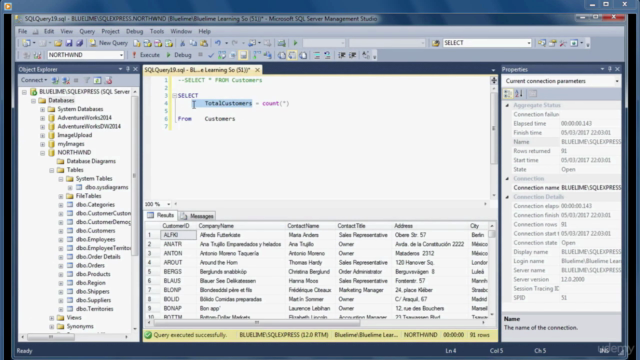Click Object Explorer vertical scrollbar
Image resolution: width=640 pixels, height=360 pixels.
coord(135,176)
